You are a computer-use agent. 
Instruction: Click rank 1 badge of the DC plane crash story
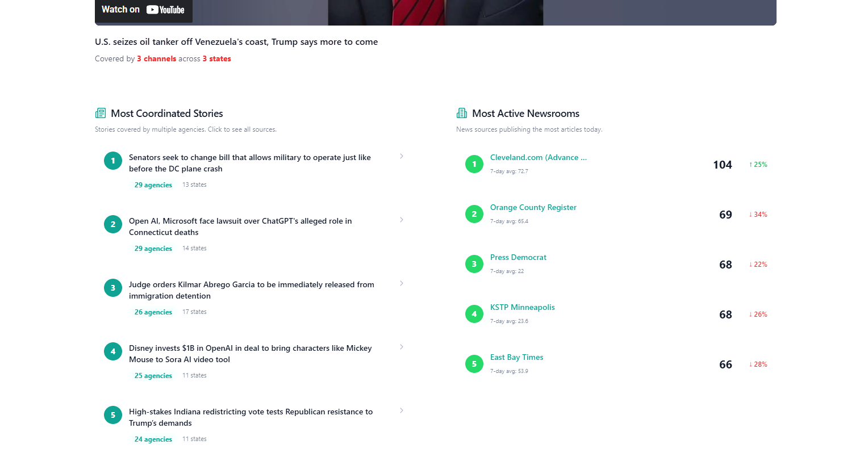click(113, 161)
